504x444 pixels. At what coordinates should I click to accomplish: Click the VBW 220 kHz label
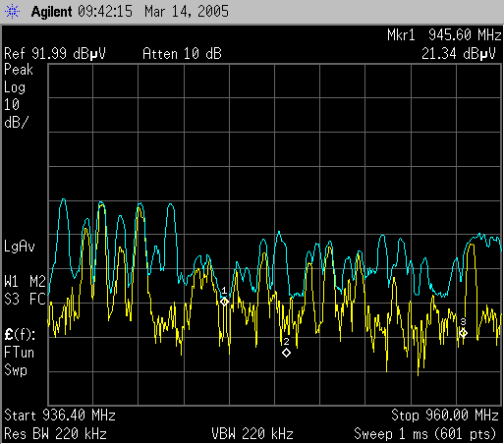[252, 434]
